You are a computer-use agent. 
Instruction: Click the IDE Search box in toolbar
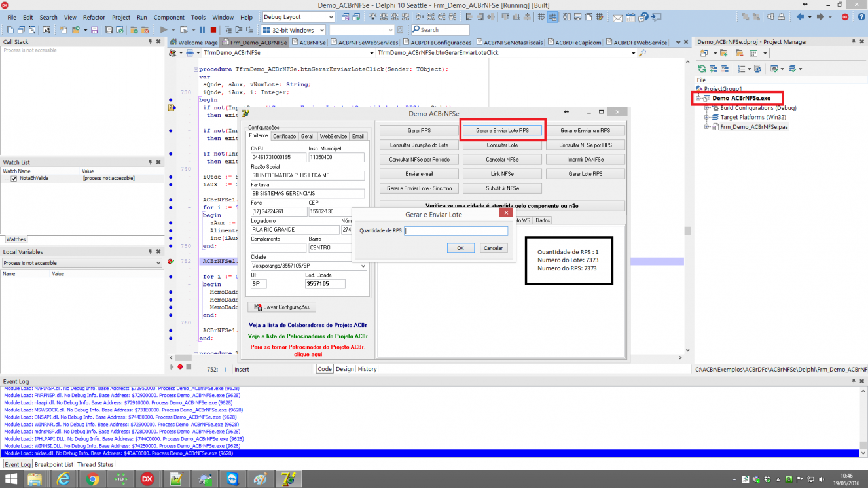coord(440,30)
